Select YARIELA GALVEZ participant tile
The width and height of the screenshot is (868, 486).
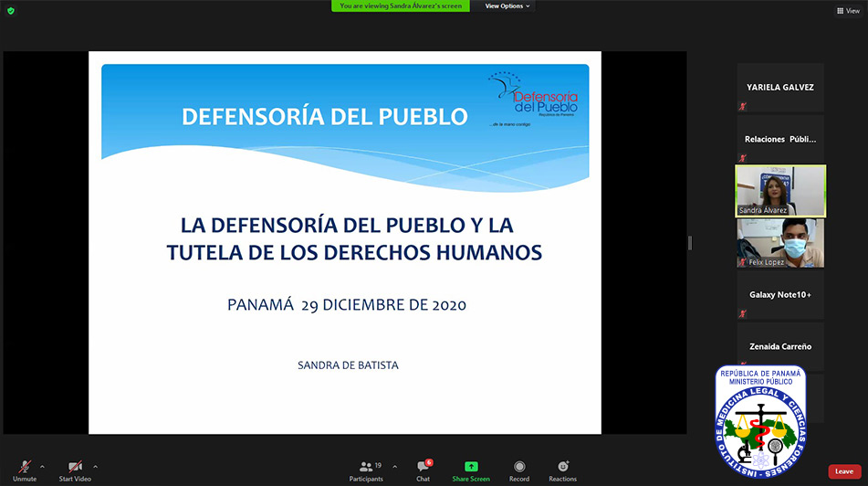point(780,87)
